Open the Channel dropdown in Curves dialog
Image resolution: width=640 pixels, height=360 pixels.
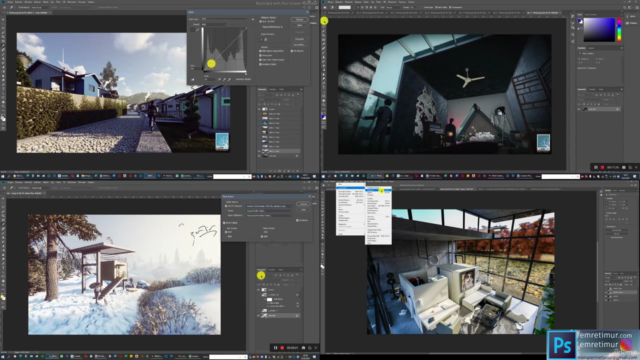[x=214, y=24]
